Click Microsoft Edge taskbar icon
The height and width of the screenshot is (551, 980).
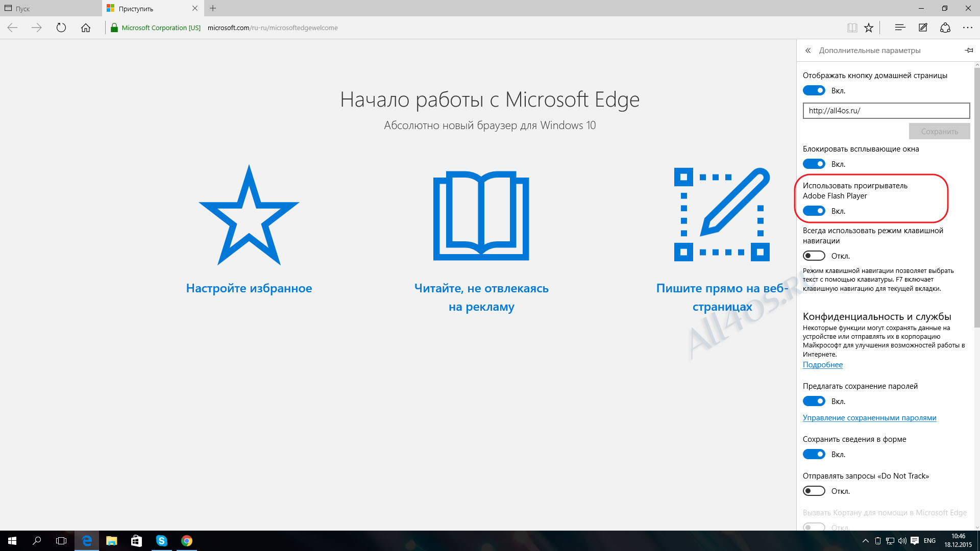point(87,541)
